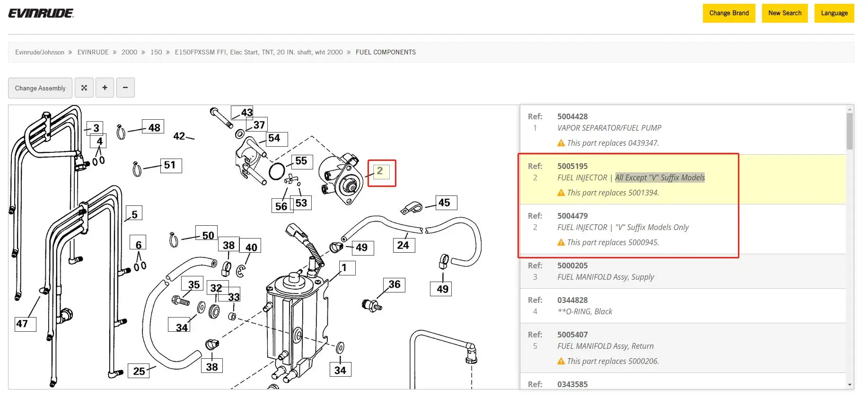The height and width of the screenshot is (407, 868).
Task: Click warning icon beside "replaces 5001394"
Action: (x=561, y=193)
